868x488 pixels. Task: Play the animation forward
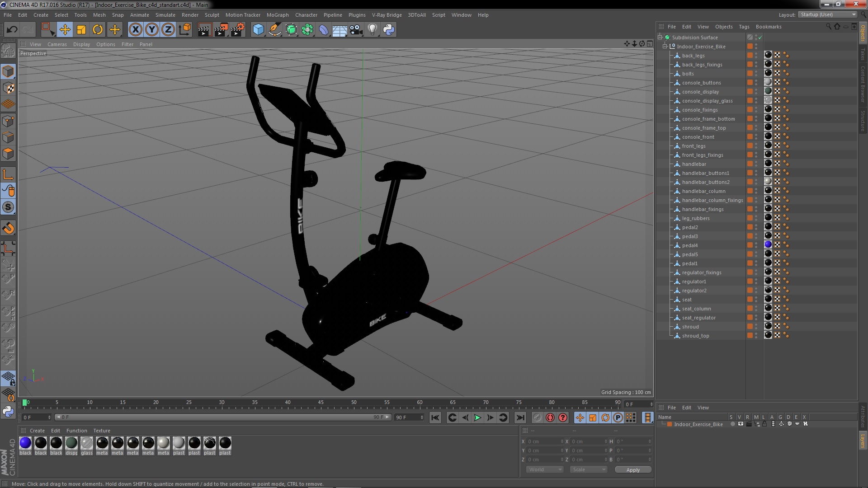(x=477, y=418)
